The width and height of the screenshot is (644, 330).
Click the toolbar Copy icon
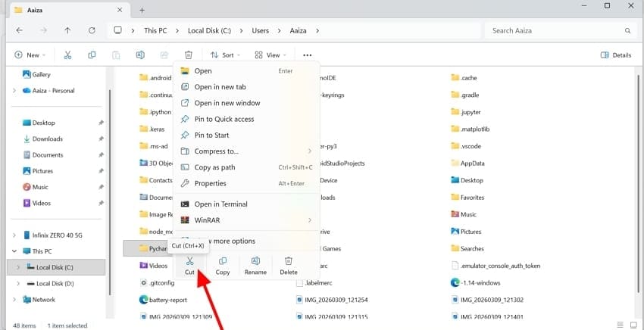pyautogui.click(x=92, y=55)
